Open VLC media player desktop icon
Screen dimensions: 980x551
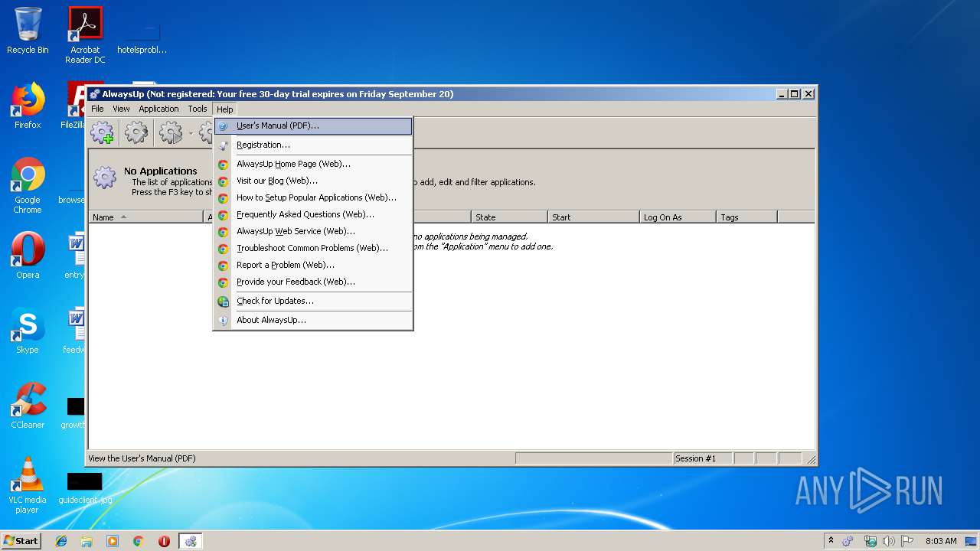coord(28,485)
